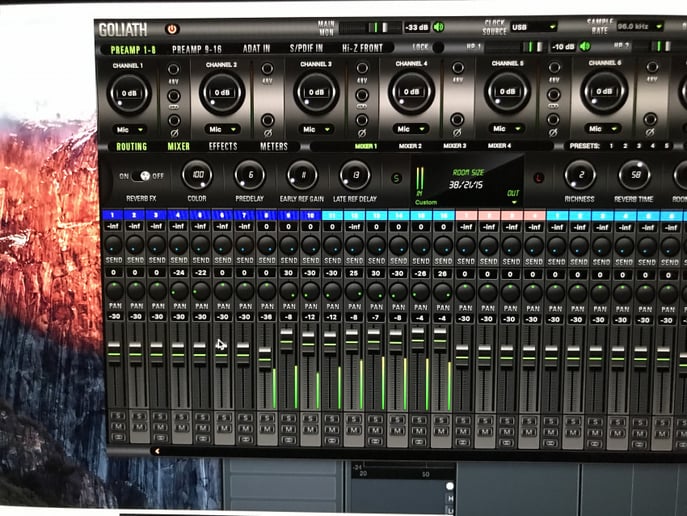
Task: Click the LATE REF DELAY knob
Action: pyautogui.click(x=355, y=175)
